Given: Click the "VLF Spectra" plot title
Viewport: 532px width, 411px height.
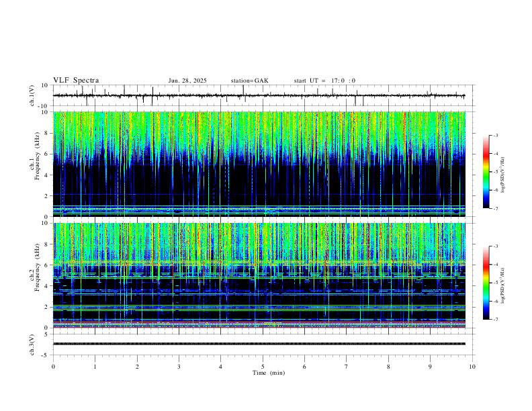Looking at the screenshot, I should tap(76, 81).
